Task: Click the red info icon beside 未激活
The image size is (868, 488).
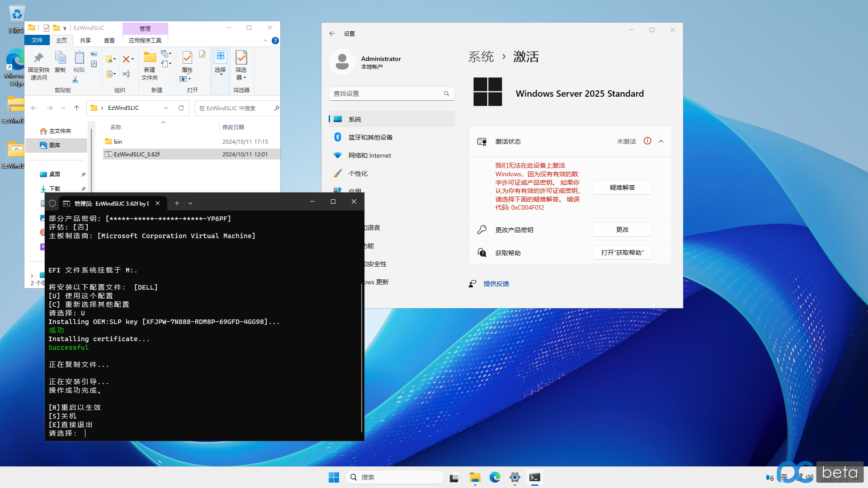Action: 647,141
